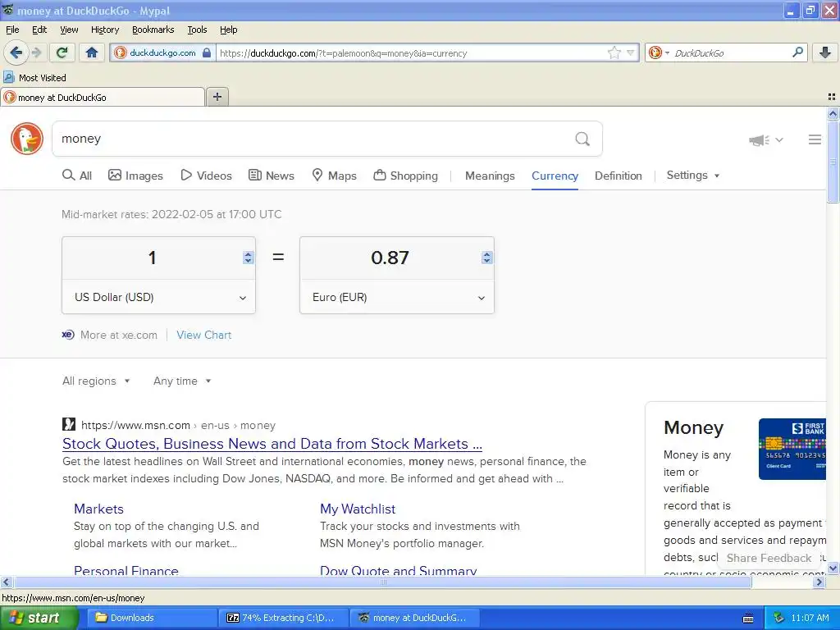Open the History menu
Image resolution: width=840 pixels, height=630 pixels.
tap(104, 30)
